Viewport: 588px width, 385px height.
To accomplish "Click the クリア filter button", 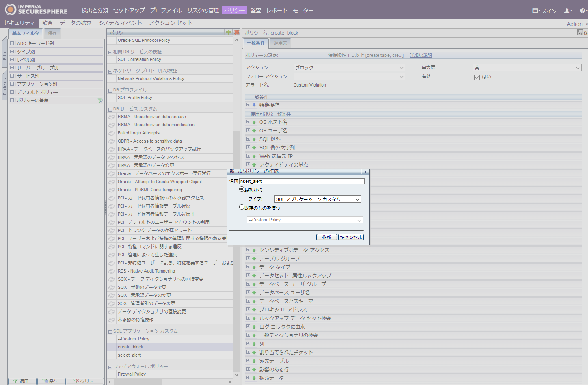I will tap(85, 381).
